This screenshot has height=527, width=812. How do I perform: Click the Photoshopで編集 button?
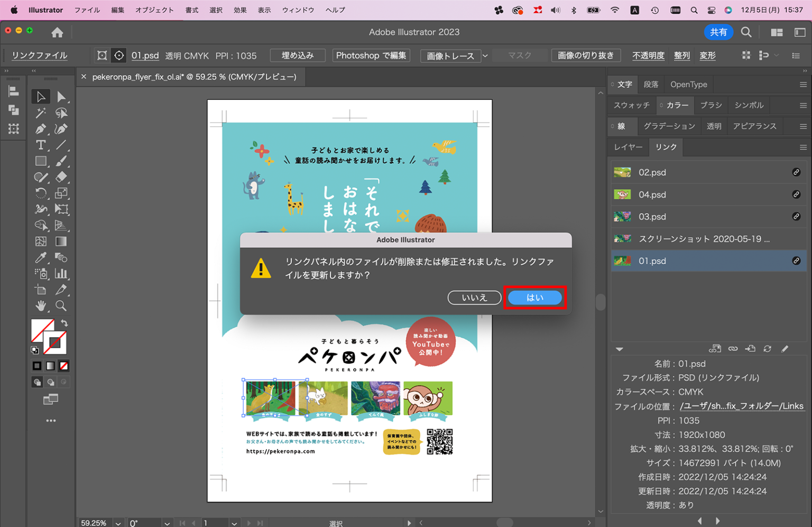[x=371, y=55]
